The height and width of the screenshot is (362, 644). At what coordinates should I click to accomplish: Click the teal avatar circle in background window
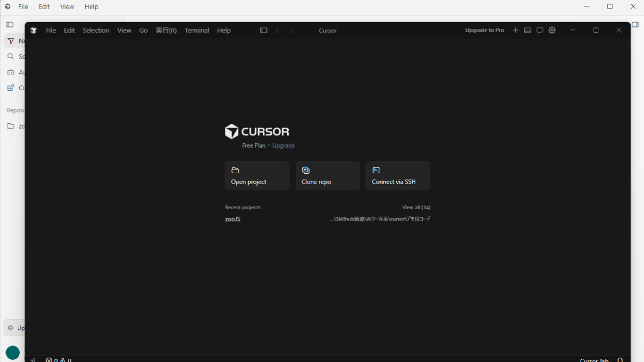(x=13, y=352)
